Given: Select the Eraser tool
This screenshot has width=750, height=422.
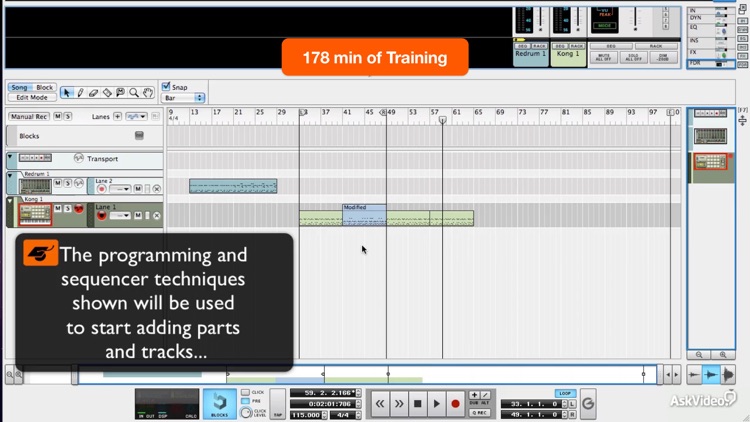Looking at the screenshot, I should pos(94,92).
